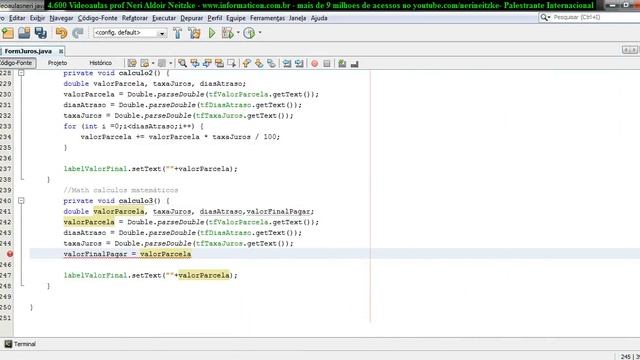Open the Navegar menu
Image resolution: width=640 pixels, height=360 pixels.
[61, 18]
